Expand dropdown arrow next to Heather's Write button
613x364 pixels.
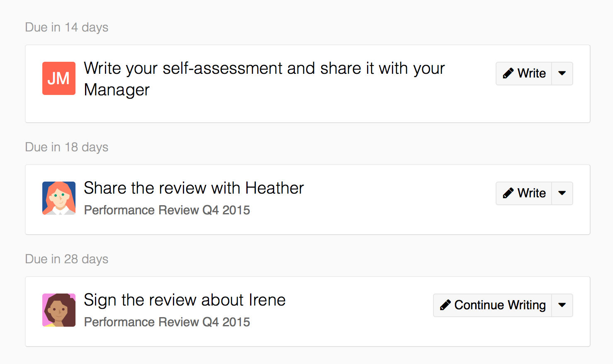click(x=562, y=193)
